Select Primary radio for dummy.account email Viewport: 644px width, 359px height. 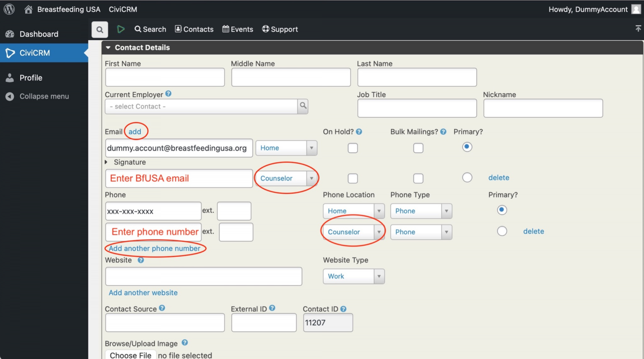467,147
